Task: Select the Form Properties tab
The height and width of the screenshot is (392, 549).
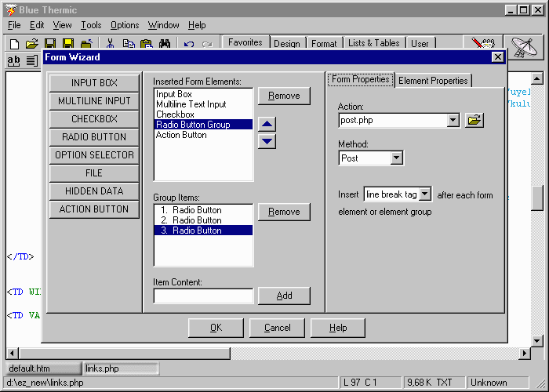Action: pos(361,79)
